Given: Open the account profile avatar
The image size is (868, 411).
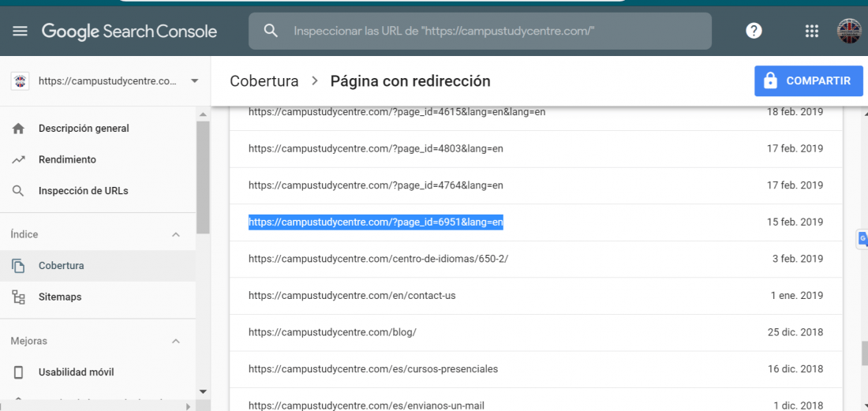Looking at the screenshot, I should pyautogui.click(x=850, y=31).
